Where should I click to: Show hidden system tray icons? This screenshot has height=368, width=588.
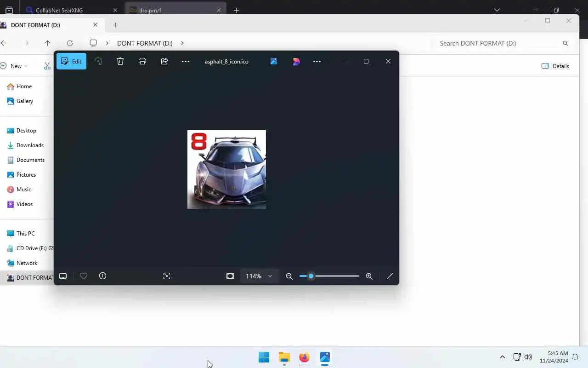502,357
